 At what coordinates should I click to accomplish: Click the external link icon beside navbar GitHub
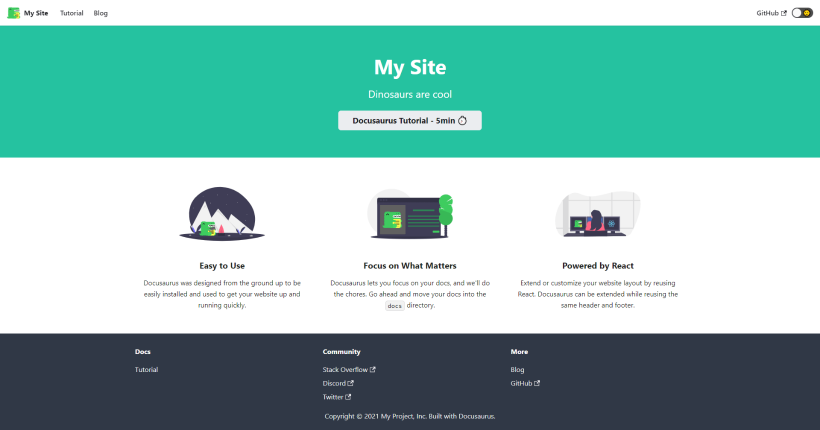pos(784,13)
